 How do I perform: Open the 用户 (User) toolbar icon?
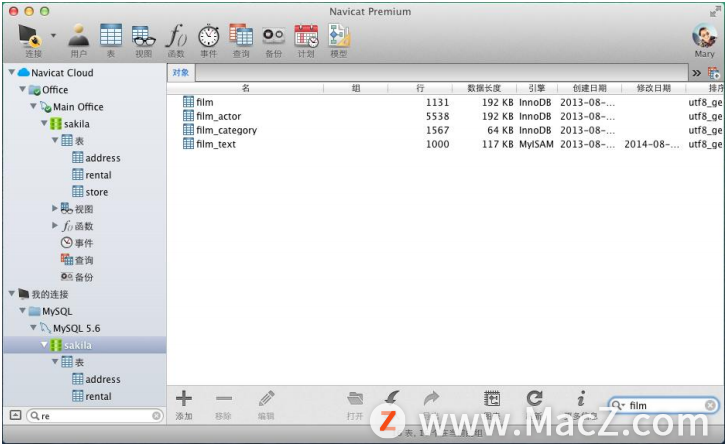(x=78, y=35)
